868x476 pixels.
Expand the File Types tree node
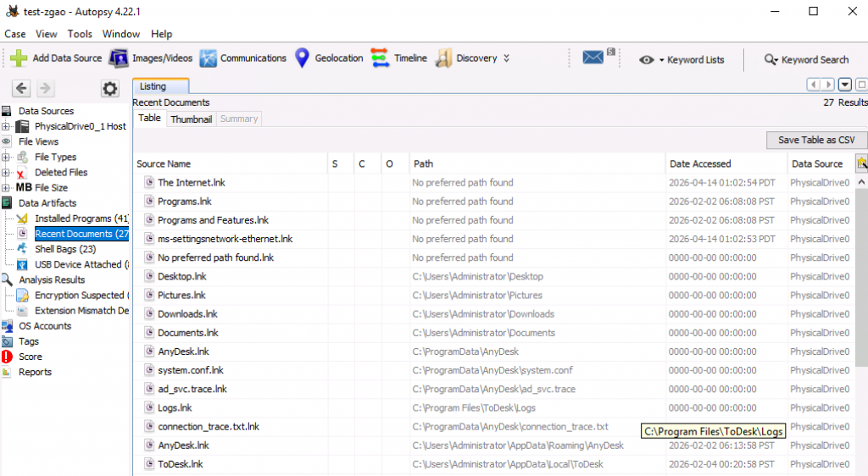point(7,157)
